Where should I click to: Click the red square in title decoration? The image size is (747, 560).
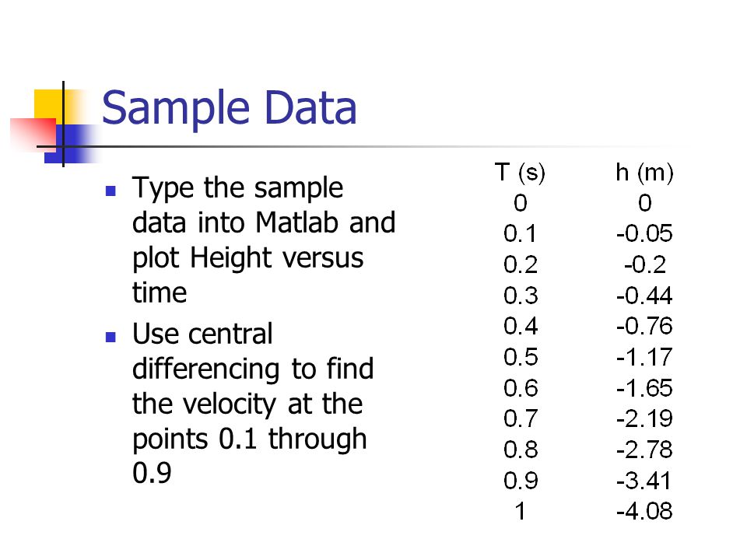coord(33,134)
